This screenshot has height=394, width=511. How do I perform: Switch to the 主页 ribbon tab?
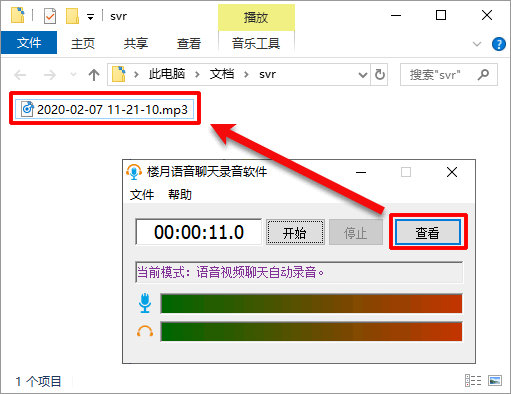tap(83, 43)
